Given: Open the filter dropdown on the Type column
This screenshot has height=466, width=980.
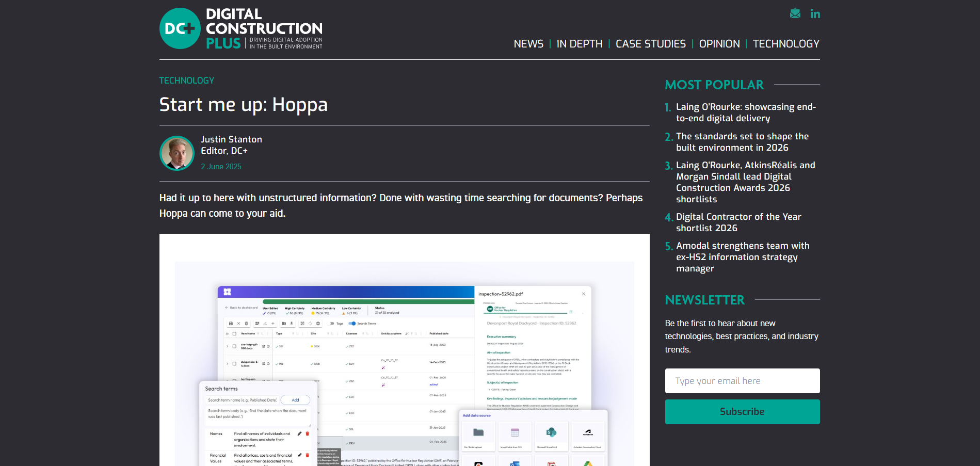Looking at the screenshot, I should pyautogui.click(x=293, y=333).
